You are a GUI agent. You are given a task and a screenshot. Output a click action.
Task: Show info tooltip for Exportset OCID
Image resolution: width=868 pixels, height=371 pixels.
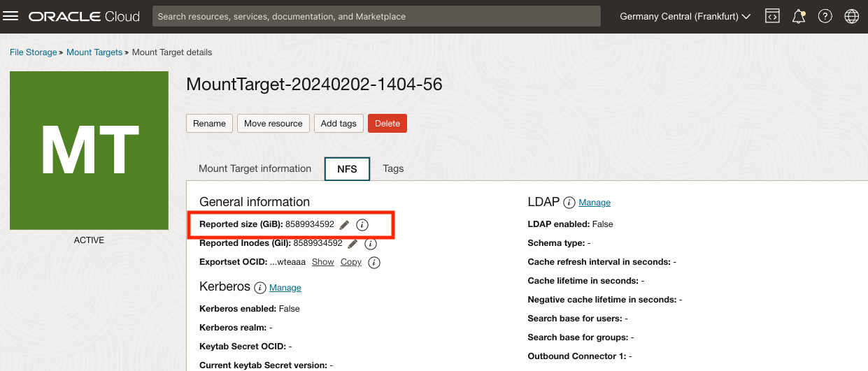[374, 263]
